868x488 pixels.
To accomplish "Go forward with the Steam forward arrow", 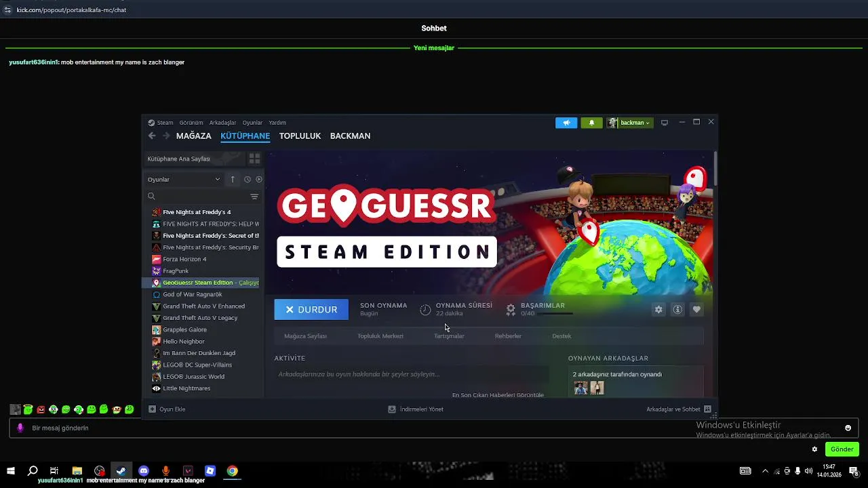I will point(166,136).
